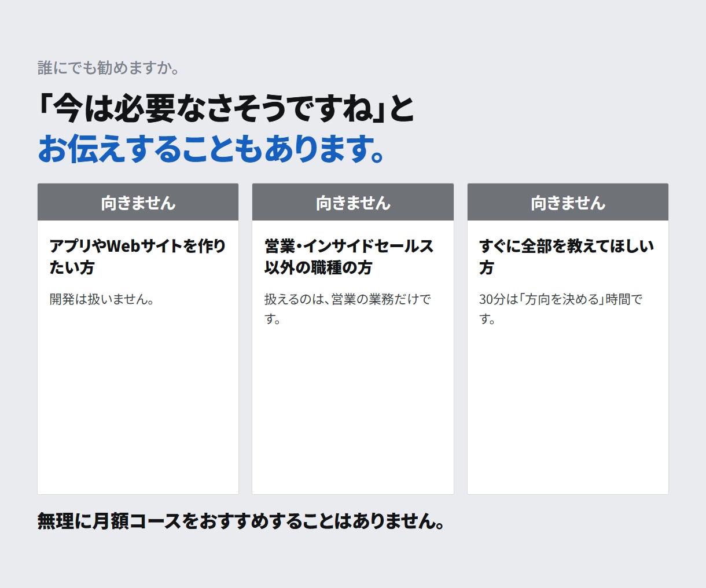Click description 30分は「方向を決める」時間です。

[561, 309]
